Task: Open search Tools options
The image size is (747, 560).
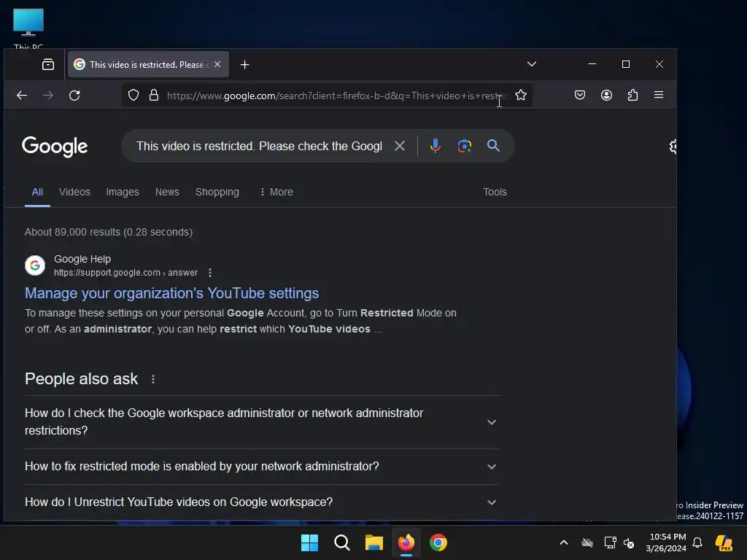Action: 495,192
